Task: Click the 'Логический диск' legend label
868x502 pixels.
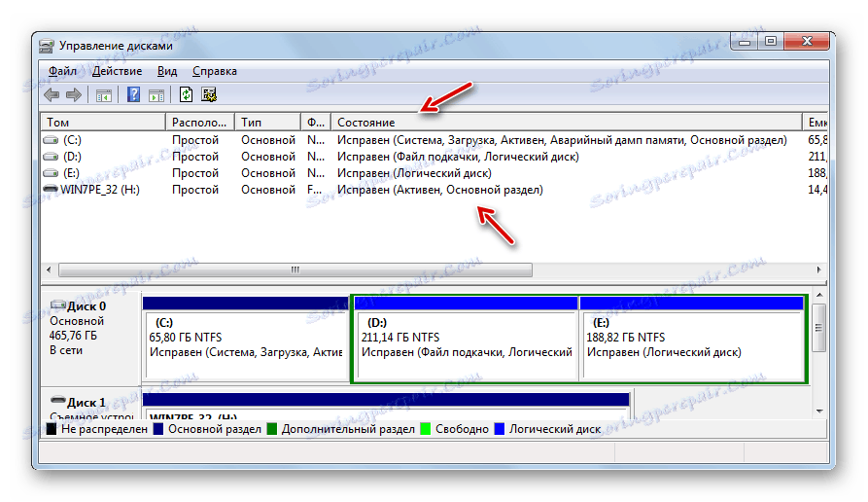Action: pos(555,429)
